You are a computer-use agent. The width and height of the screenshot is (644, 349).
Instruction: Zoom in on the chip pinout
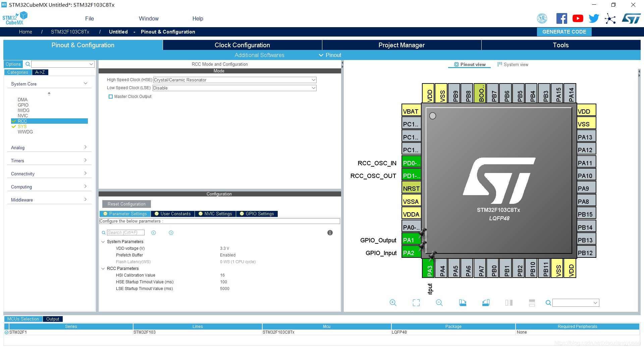click(393, 303)
